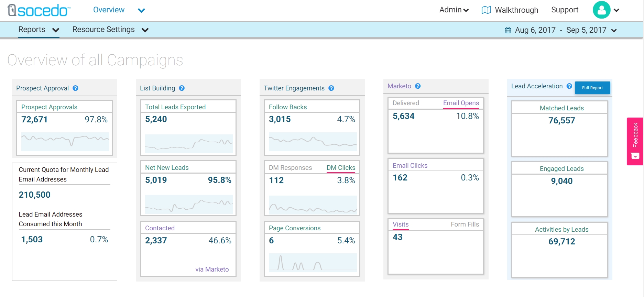Expand the Overview dropdown chevron
Image resolution: width=644 pixels, height=297 pixels.
[141, 10]
